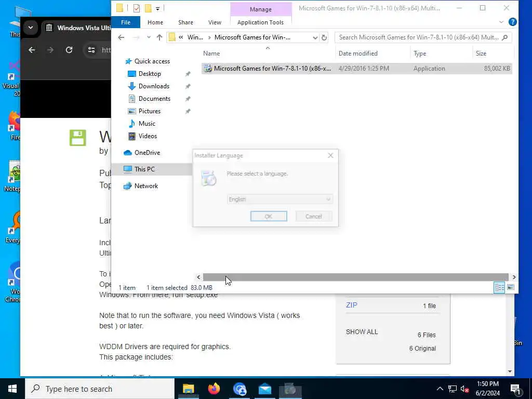Select Network in navigation pane
The width and height of the screenshot is (532, 399).
coord(146,186)
